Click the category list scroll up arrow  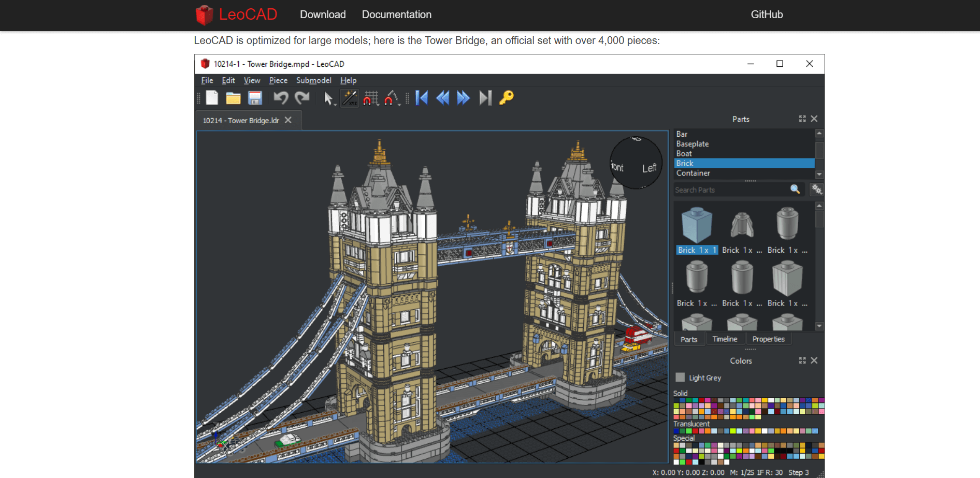(819, 134)
